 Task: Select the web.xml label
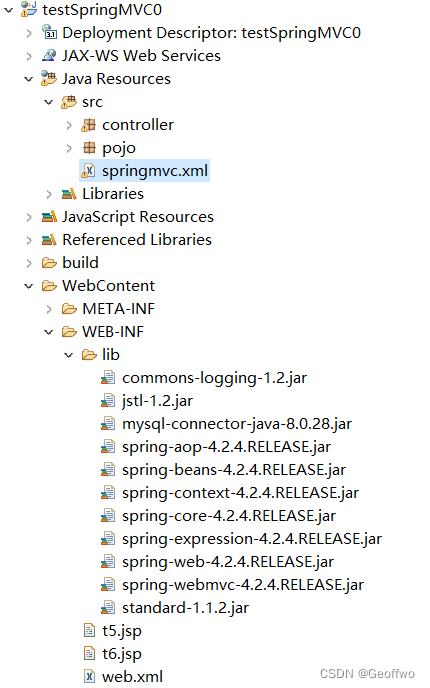pos(132,676)
